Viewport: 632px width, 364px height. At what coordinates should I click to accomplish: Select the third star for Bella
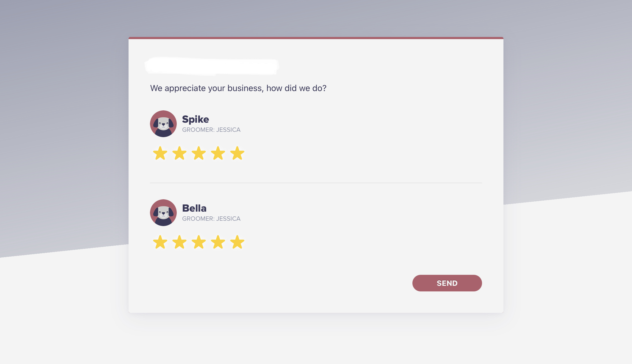pos(199,242)
